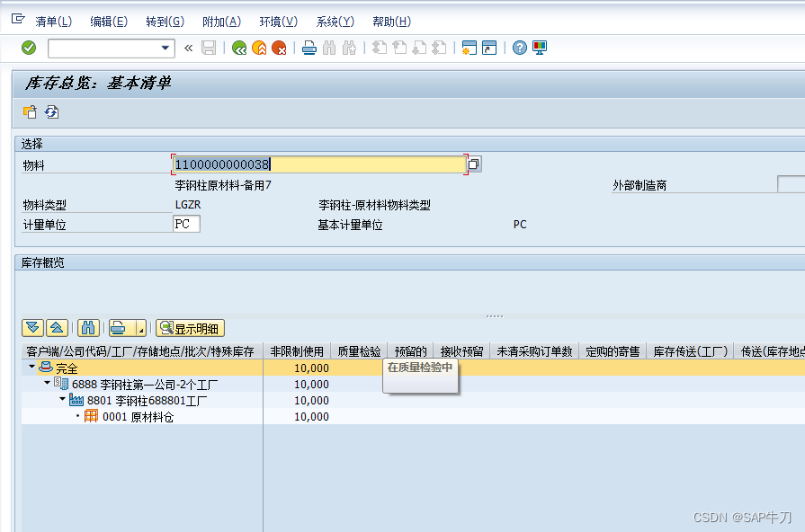
Task: Click the Collapse subtree up-arrow icon
Action: 57,328
